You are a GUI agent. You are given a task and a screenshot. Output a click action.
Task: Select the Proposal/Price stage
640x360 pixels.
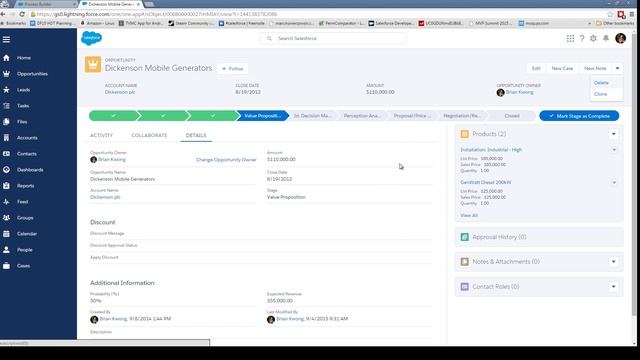412,116
